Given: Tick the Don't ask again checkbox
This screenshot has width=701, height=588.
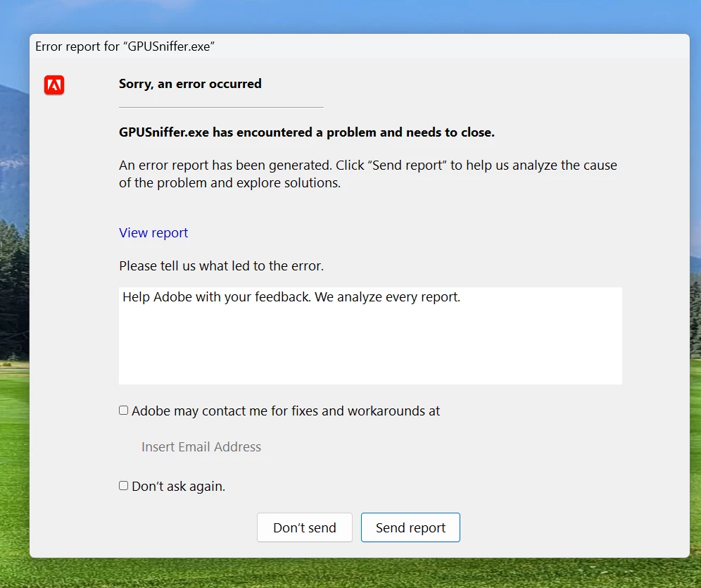Looking at the screenshot, I should pyautogui.click(x=123, y=486).
